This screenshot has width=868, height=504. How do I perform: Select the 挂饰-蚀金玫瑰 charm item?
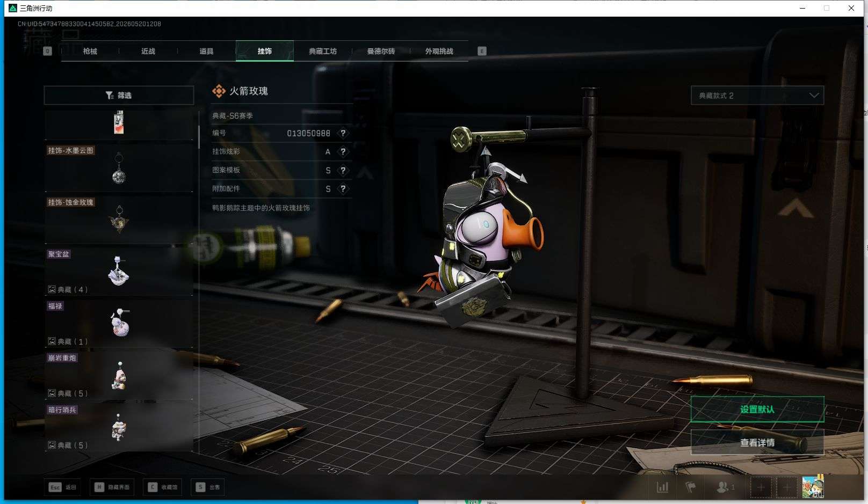tap(119, 219)
